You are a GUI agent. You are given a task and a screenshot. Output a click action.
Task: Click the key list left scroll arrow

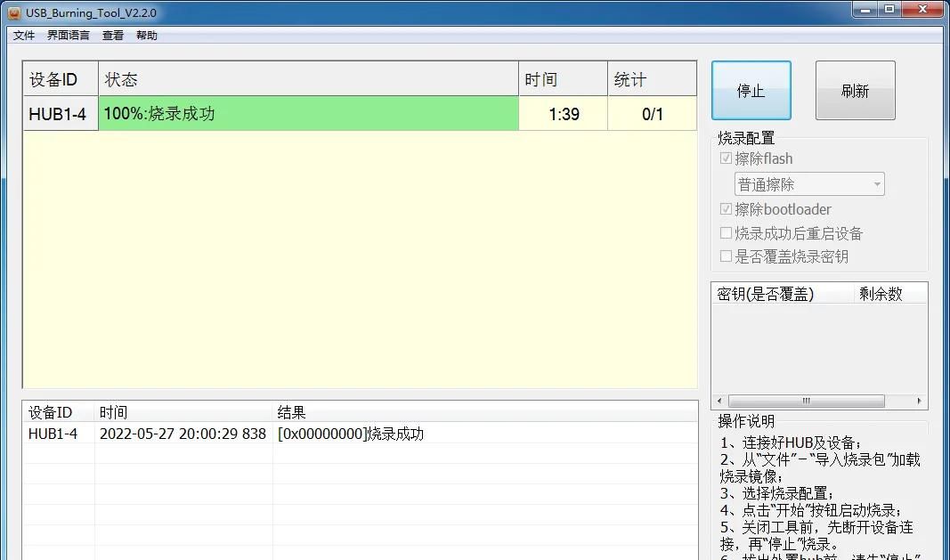[x=719, y=401]
